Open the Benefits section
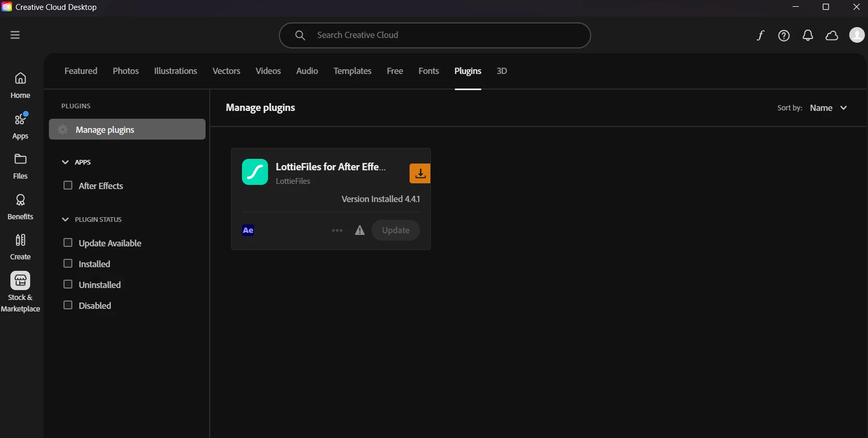Viewport: 868px width, 438px height. [x=20, y=207]
